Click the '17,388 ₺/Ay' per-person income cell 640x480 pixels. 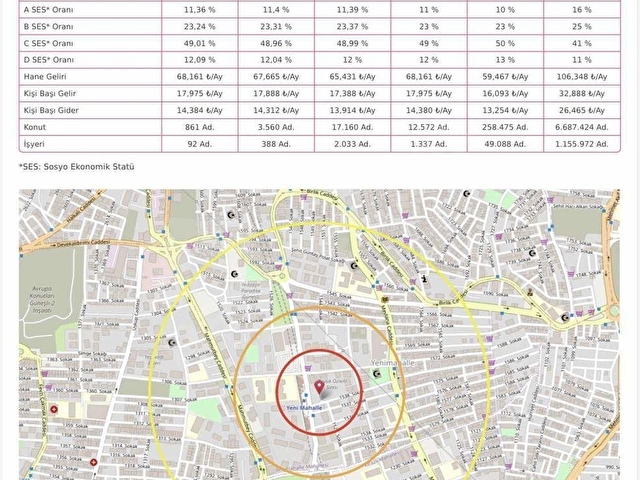tap(352, 93)
